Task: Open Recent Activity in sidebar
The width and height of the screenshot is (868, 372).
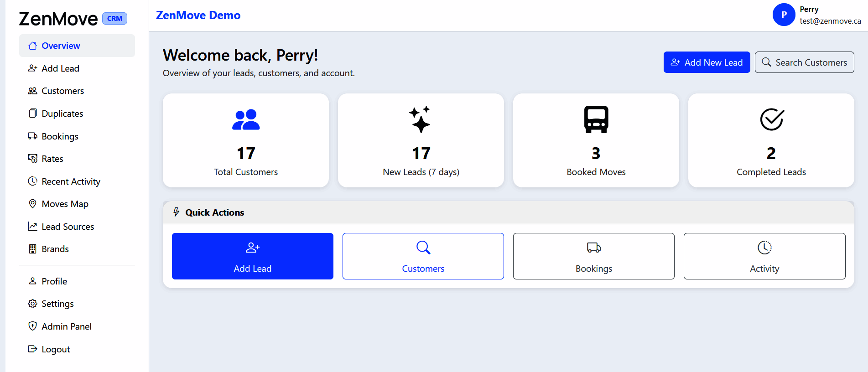Action: coord(71,181)
